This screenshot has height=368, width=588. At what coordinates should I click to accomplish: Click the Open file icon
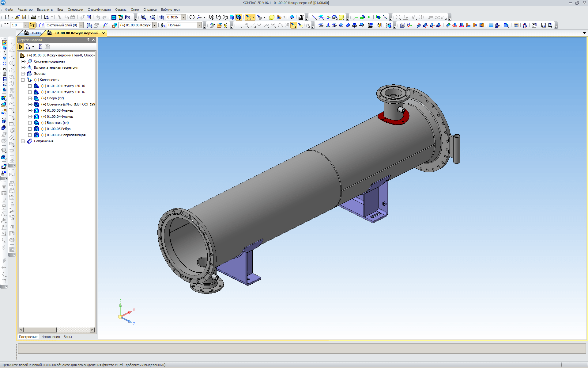(17, 17)
